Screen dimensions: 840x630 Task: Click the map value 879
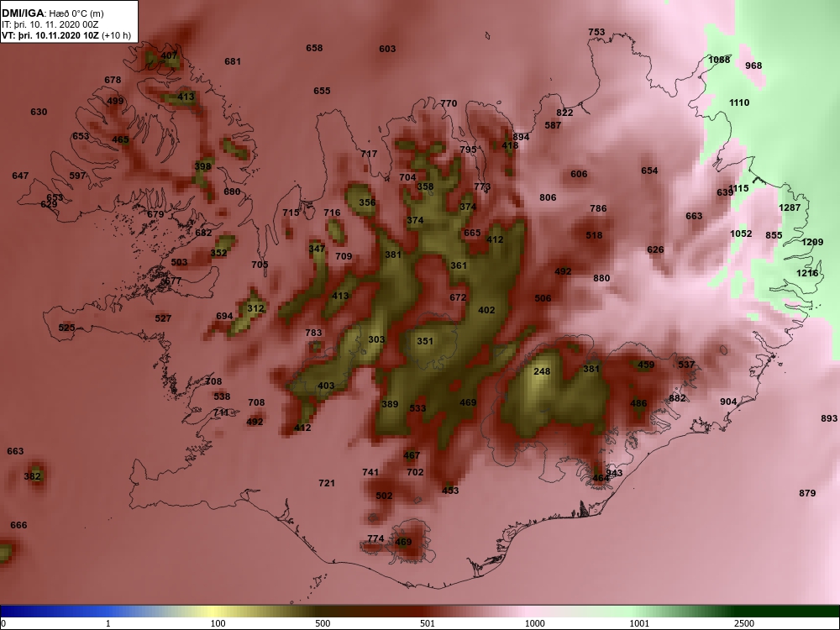pos(807,493)
